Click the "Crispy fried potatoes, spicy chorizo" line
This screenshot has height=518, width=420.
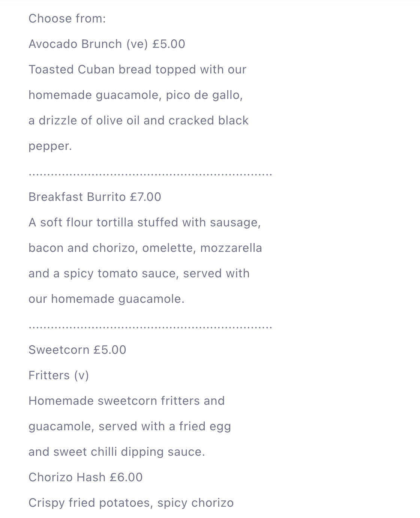tap(131, 503)
